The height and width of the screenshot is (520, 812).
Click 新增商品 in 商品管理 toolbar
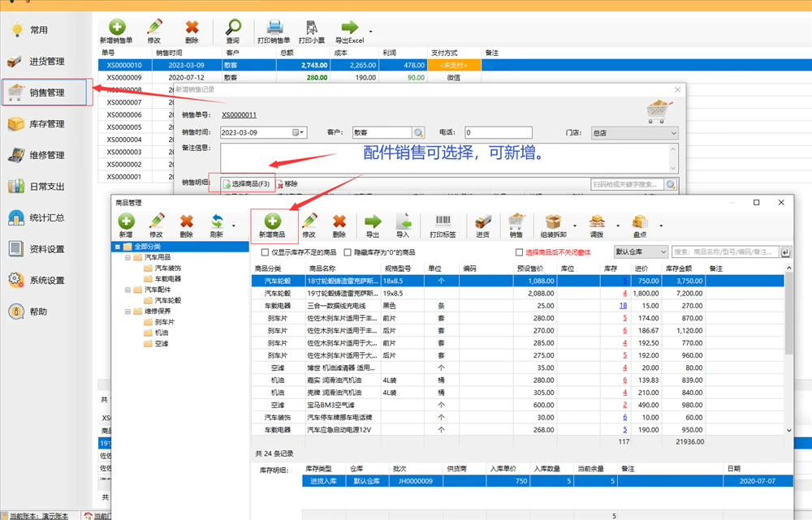click(x=272, y=226)
